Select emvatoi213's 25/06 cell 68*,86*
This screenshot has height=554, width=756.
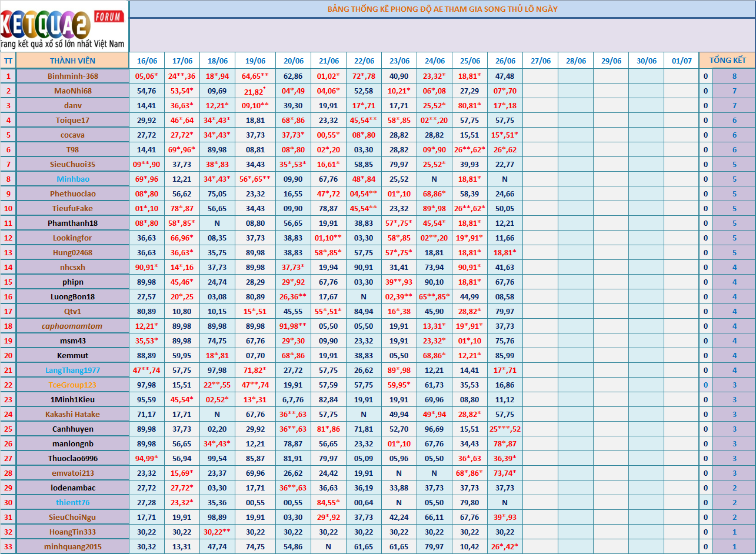click(x=469, y=473)
